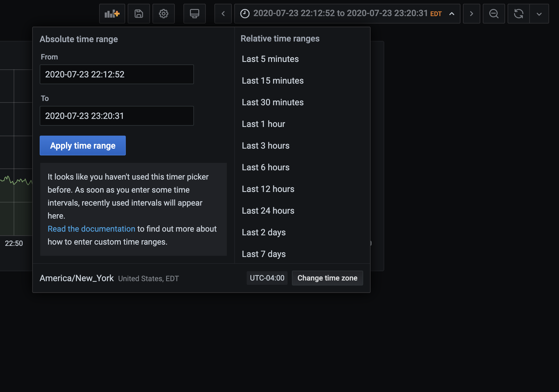Shift time range forward with right arrow
Image resolution: width=559 pixels, height=392 pixels.
[471, 14]
